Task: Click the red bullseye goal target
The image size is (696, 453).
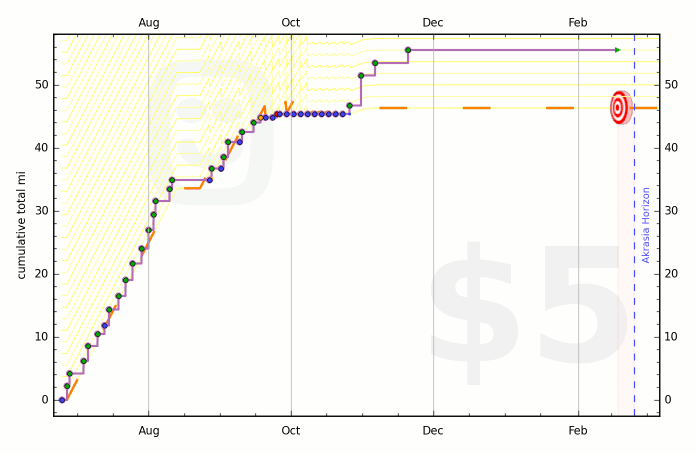Action: (619, 107)
